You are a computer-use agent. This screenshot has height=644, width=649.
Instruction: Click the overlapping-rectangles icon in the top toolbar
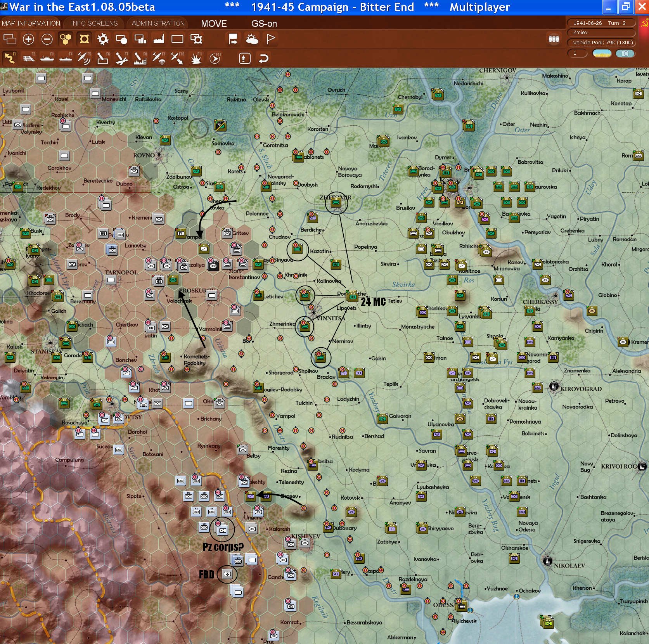[10, 39]
